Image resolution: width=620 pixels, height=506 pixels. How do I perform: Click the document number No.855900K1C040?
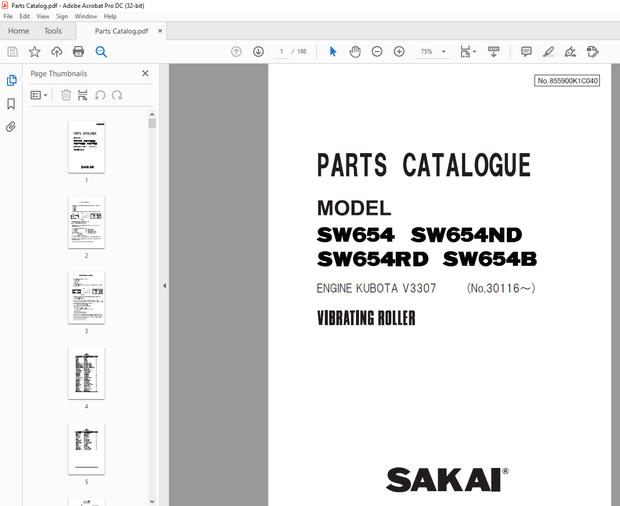click(x=567, y=81)
